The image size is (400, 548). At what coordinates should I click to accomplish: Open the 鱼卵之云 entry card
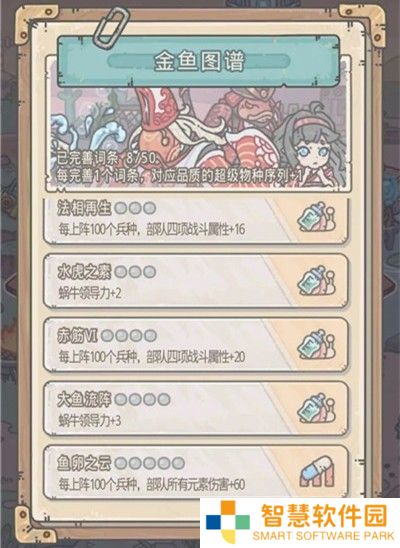tap(196, 472)
